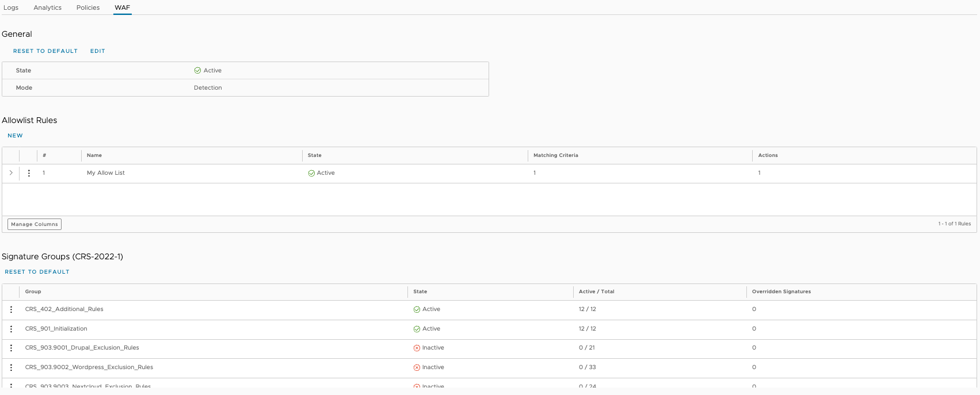Open actions menu for CRS_901_Initialization
Viewport: 980px width, 395px height.
(11, 329)
